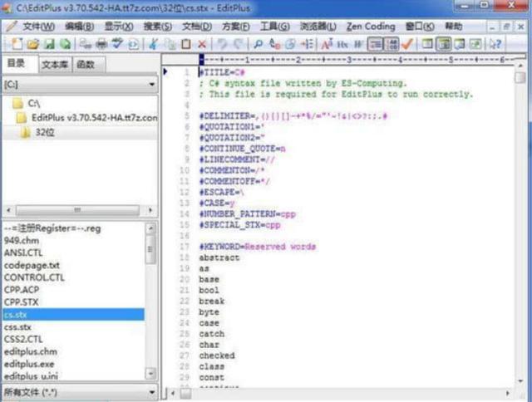Click the red X Delete icon
This screenshot has height=402, width=532.
203,44
